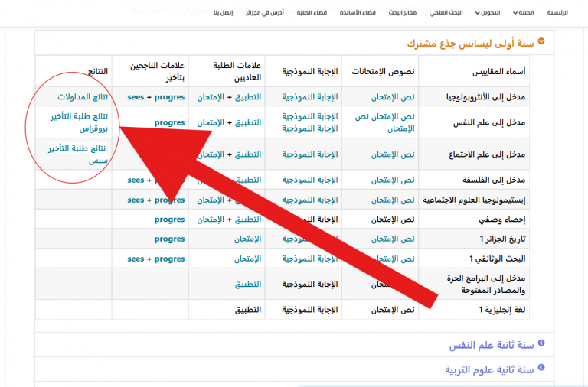
Task: Click the blue arrow icon beside سنة ثانية علوم التربية
Action: click(x=542, y=369)
